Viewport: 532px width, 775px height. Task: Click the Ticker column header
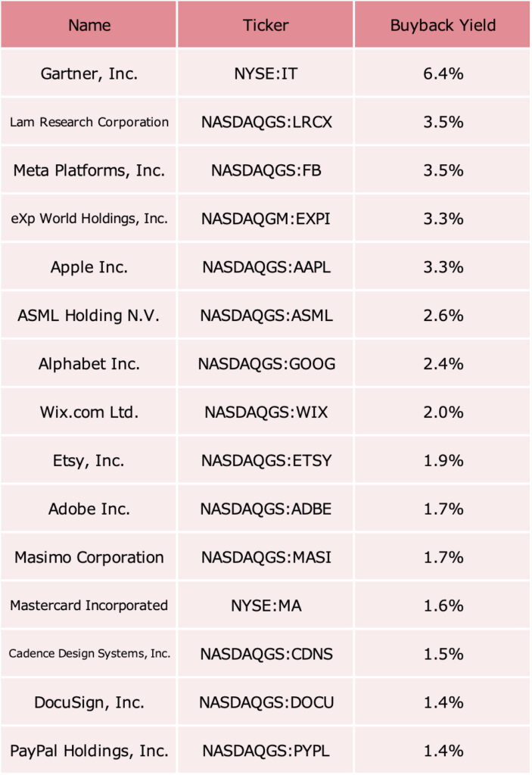click(x=266, y=24)
